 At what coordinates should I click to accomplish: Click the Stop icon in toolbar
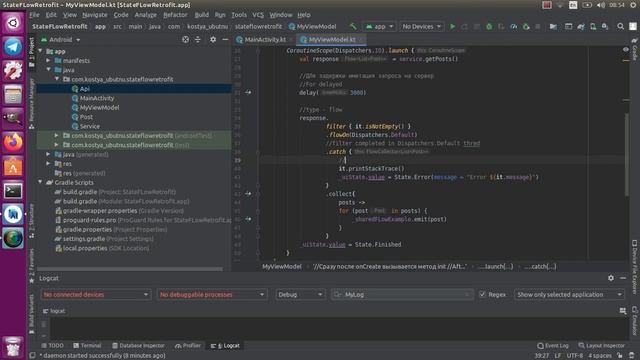[538, 27]
